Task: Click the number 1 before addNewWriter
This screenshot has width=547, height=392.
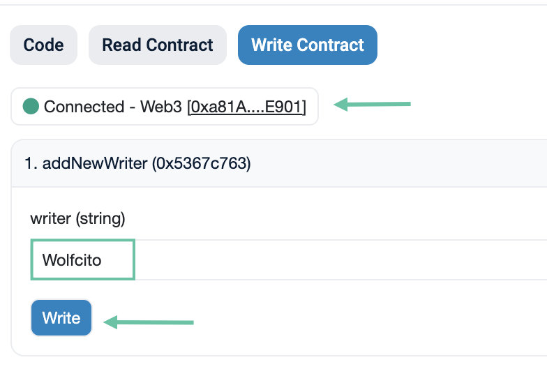Action: [x=29, y=164]
